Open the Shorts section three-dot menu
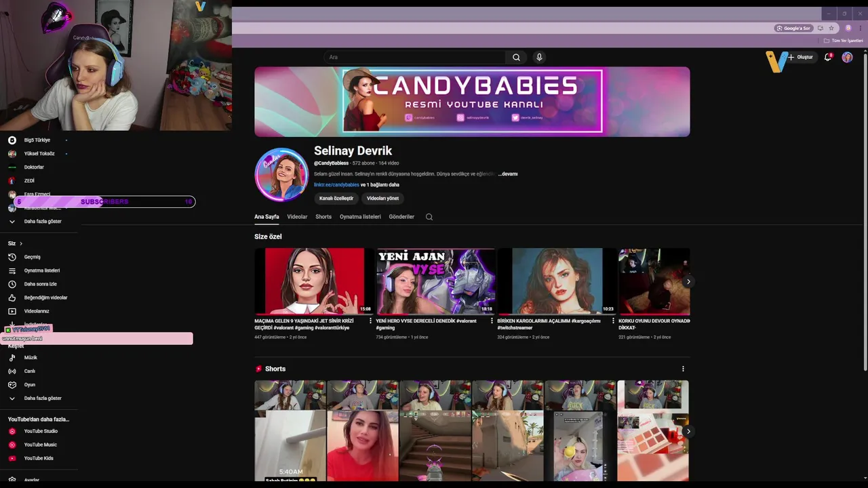The image size is (868, 488). 683,369
